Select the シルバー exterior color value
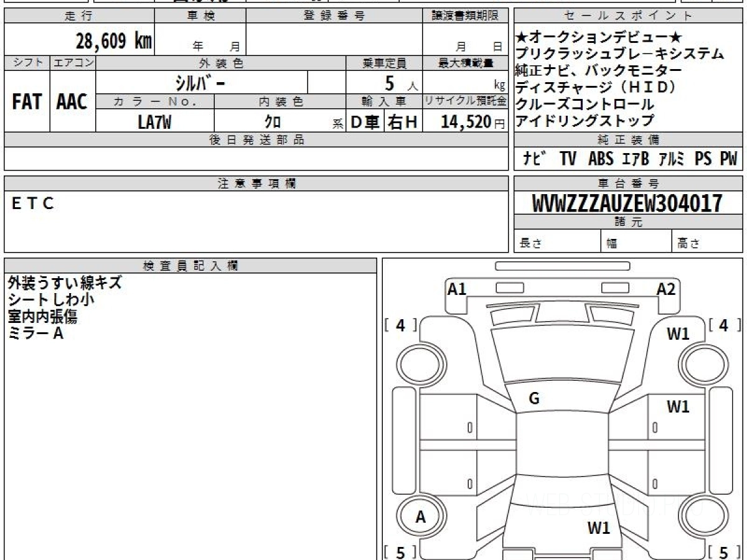The width and height of the screenshot is (747, 560). 200,83
